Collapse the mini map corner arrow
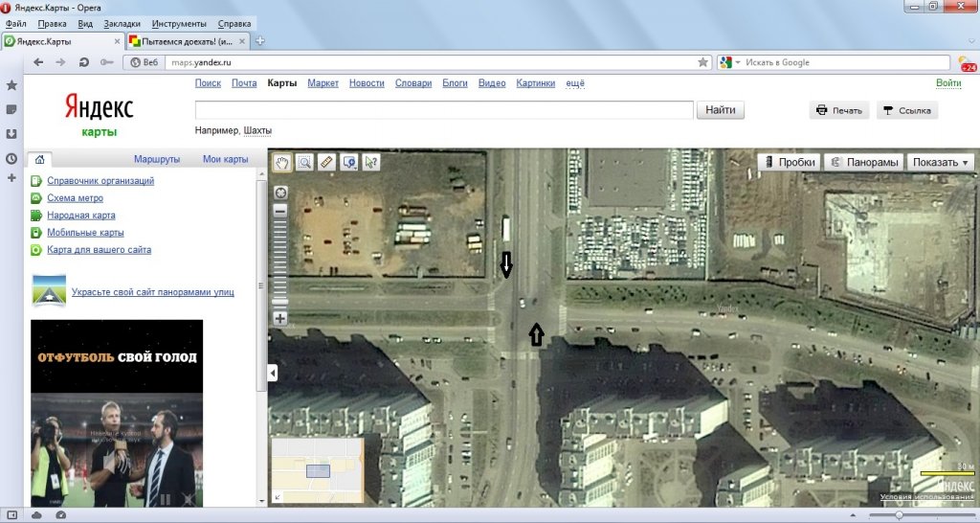The height and width of the screenshot is (523, 980). [x=278, y=497]
